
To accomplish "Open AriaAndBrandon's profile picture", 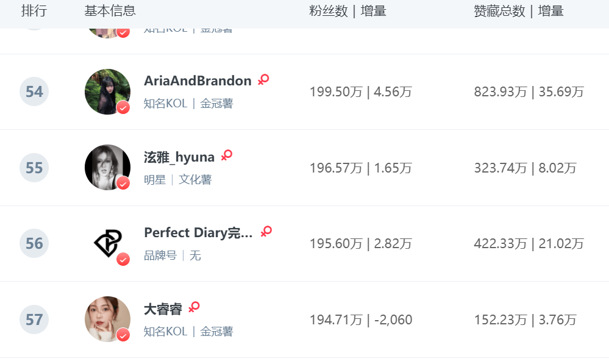I will point(107,91).
